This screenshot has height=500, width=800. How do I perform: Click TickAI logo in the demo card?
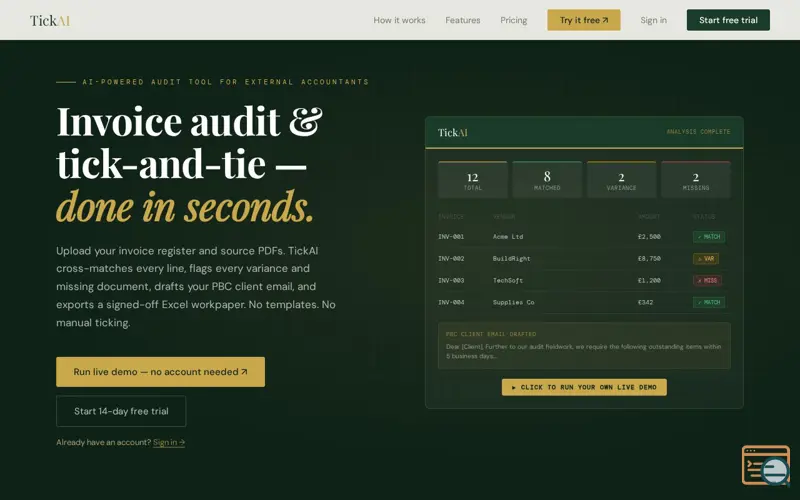click(x=452, y=133)
